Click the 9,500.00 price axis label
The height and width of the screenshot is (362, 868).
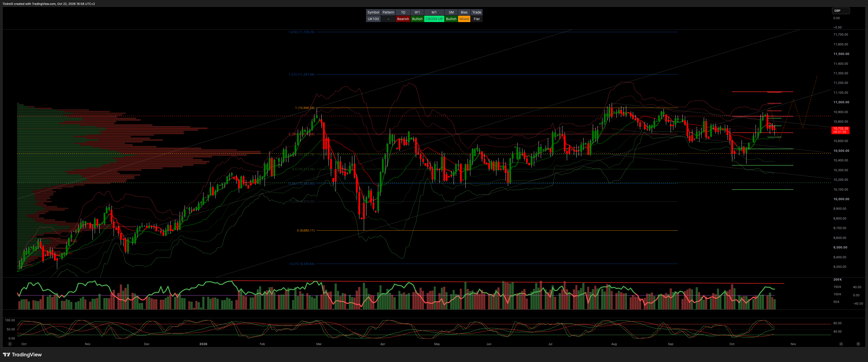pyautogui.click(x=840, y=247)
